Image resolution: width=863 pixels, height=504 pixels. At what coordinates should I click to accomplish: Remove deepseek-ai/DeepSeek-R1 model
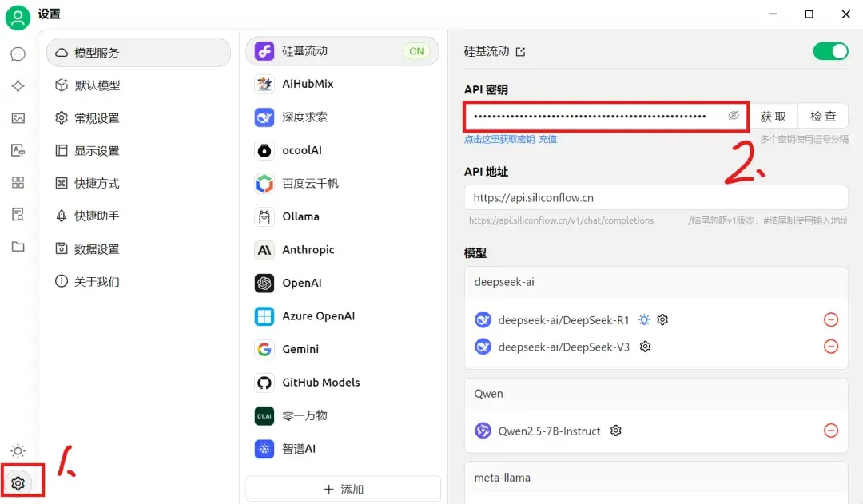(831, 319)
